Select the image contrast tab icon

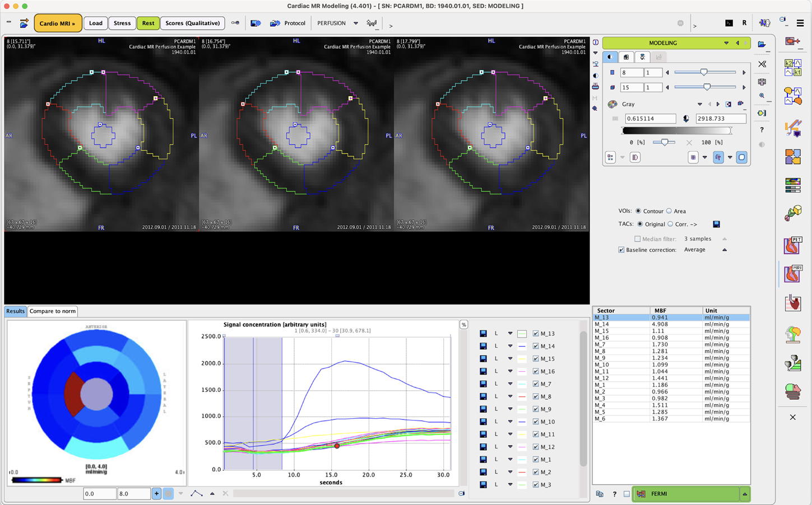pos(610,57)
